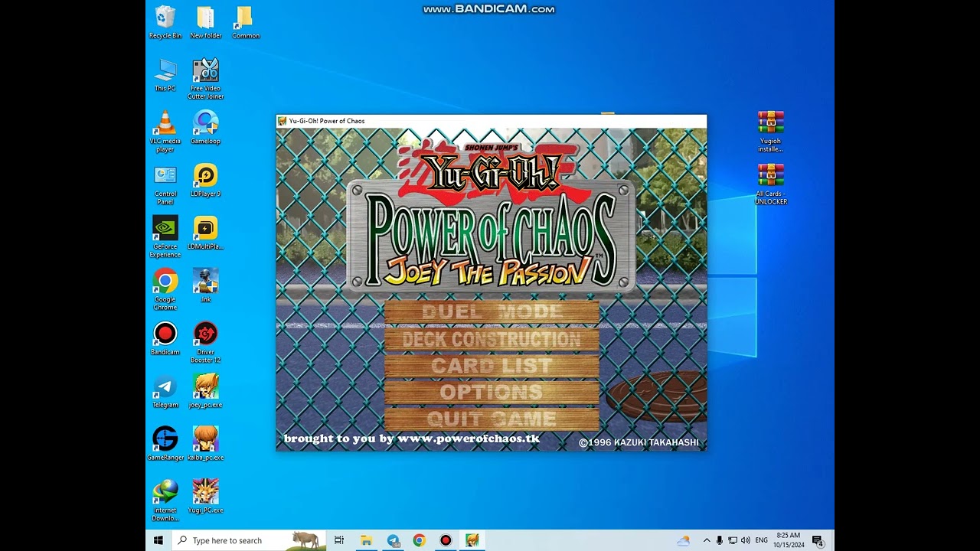Select the Bandicam desktop icon
The width and height of the screenshot is (980, 551).
click(x=165, y=339)
